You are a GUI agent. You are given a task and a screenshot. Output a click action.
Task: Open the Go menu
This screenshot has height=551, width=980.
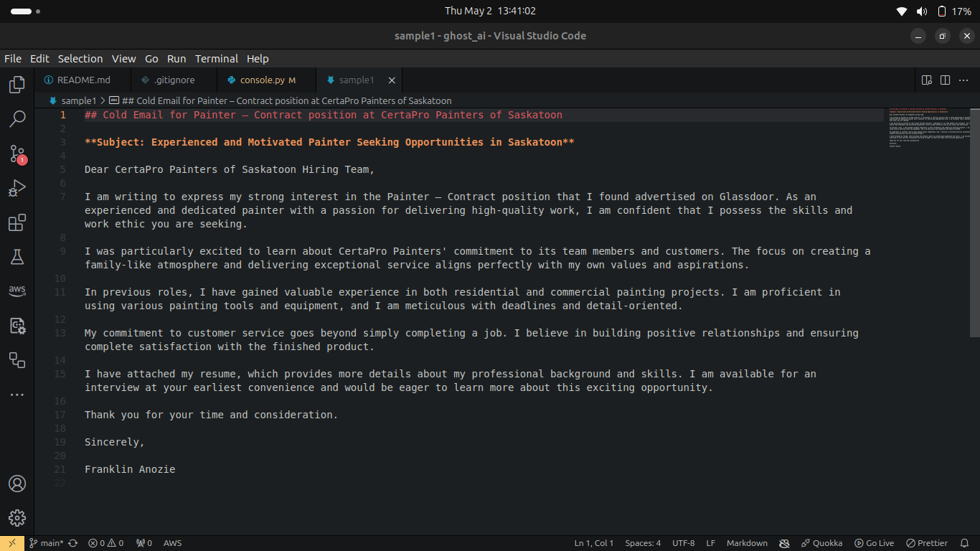pos(151,59)
